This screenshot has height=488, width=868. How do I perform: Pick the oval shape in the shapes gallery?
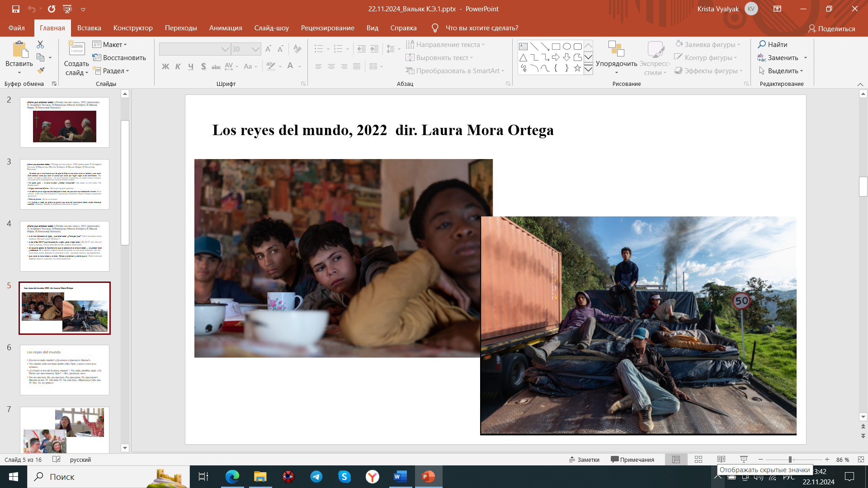click(x=567, y=47)
